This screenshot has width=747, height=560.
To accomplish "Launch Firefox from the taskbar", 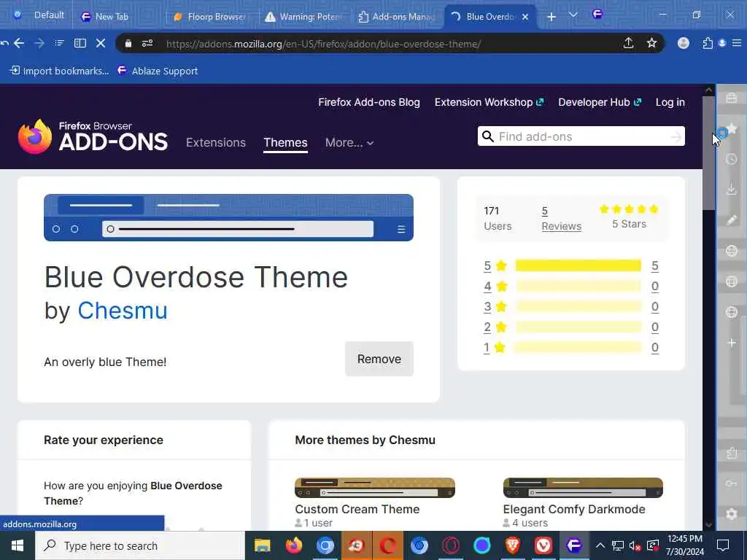I will pyautogui.click(x=293, y=545).
